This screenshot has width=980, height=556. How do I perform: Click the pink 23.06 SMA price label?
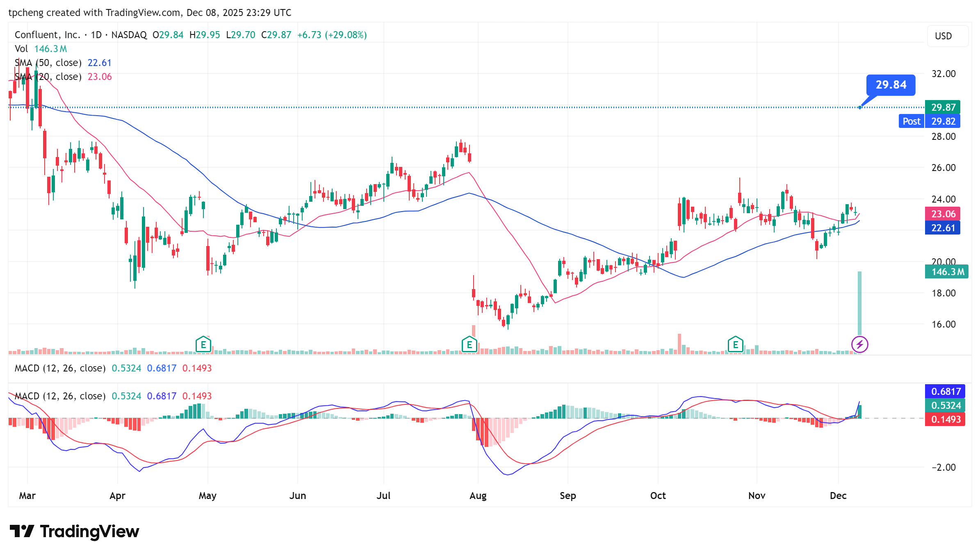click(x=943, y=214)
